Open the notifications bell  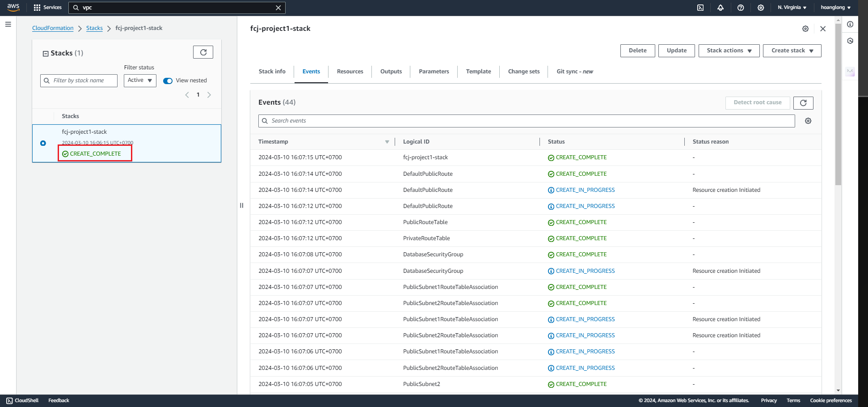[721, 8]
